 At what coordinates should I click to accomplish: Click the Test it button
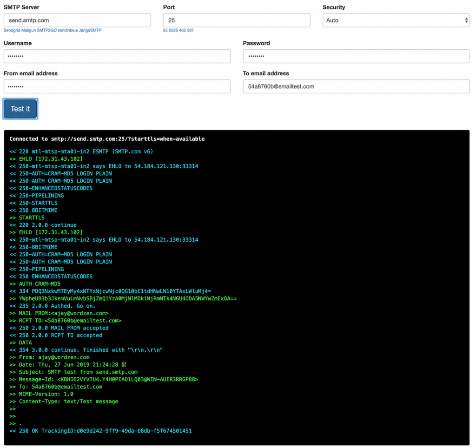pyautogui.click(x=20, y=109)
